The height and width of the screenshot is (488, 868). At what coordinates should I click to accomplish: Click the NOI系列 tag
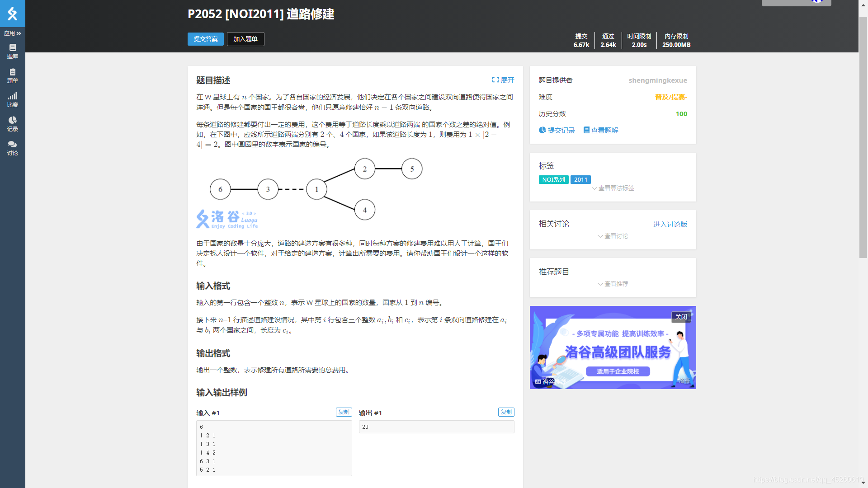point(553,179)
